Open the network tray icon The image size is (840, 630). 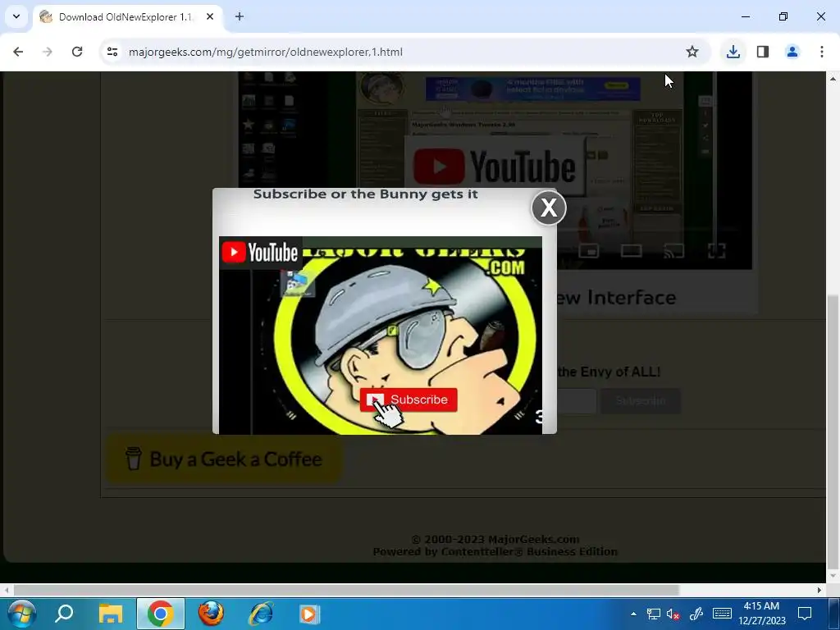coord(654,614)
